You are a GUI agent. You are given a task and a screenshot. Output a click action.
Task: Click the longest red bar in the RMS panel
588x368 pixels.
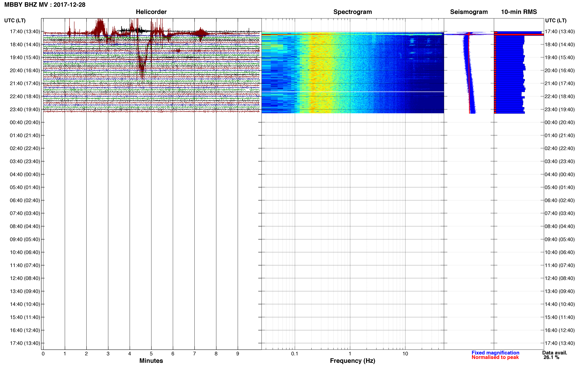click(519, 35)
